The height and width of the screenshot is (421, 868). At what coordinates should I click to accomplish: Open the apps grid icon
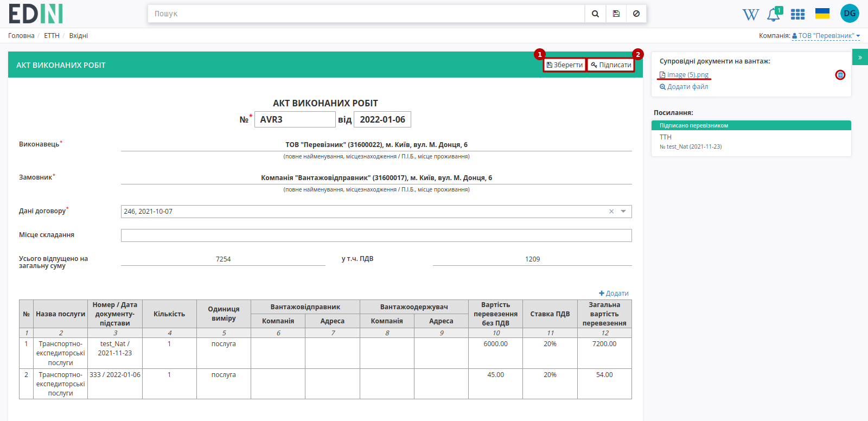point(797,14)
